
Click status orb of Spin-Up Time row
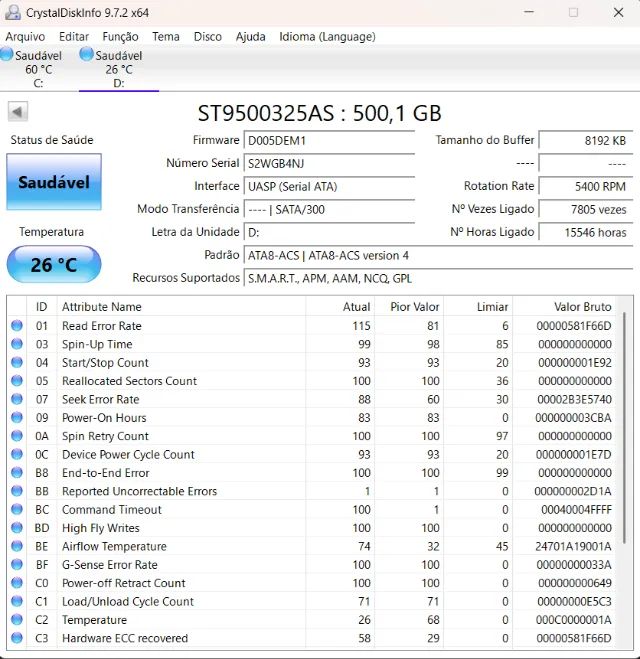click(17, 344)
